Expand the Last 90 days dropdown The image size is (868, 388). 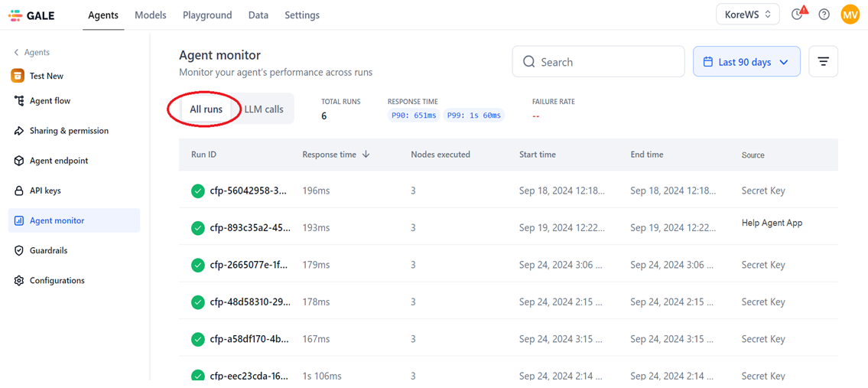[x=746, y=61]
